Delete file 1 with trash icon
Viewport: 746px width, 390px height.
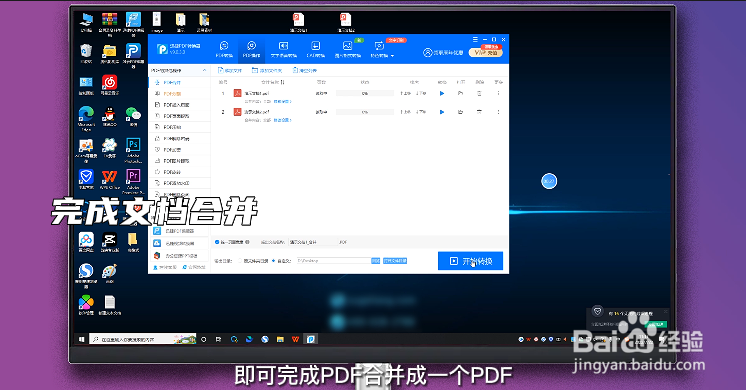pyautogui.click(x=479, y=93)
